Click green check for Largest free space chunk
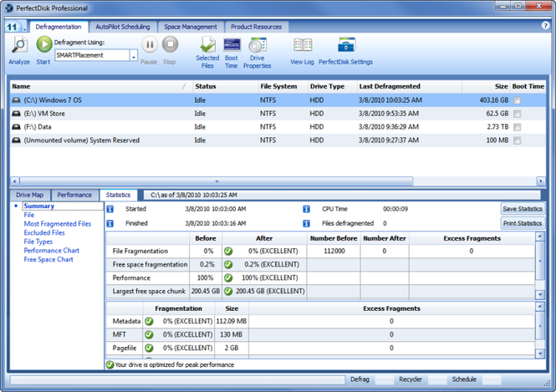The image size is (556, 392). (x=228, y=292)
